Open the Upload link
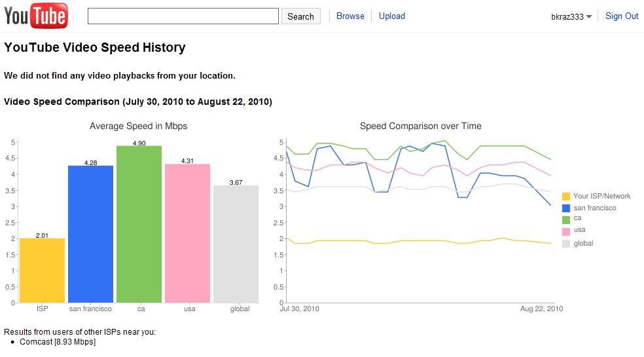This screenshot has width=644, height=357. (x=392, y=16)
